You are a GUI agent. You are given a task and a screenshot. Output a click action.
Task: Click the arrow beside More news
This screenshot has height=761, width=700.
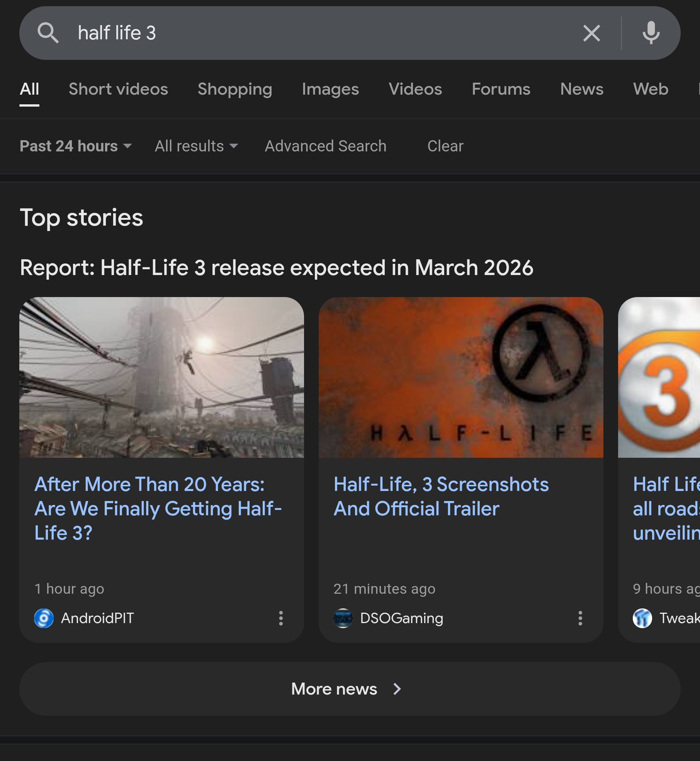pyautogui.click(x=397, y=689)
